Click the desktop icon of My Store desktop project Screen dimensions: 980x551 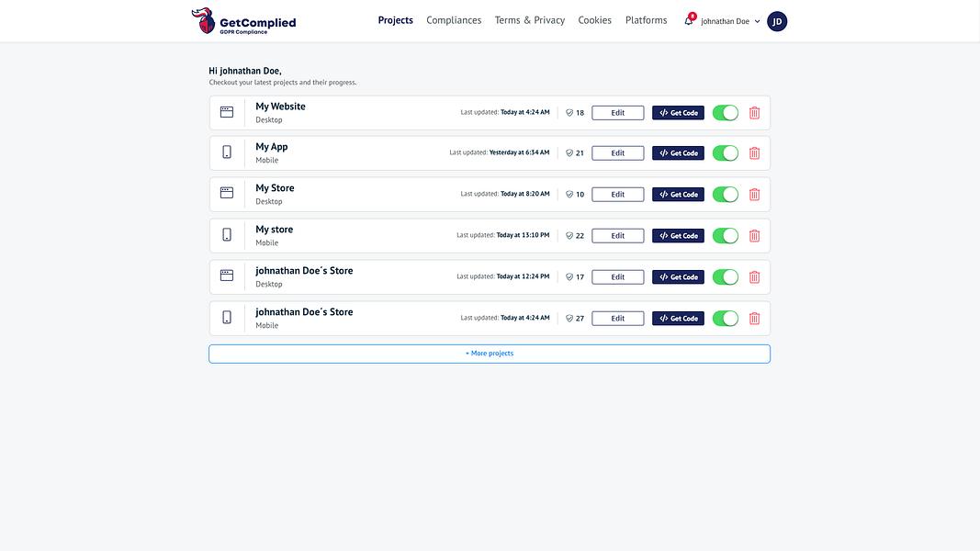point(227,193)
